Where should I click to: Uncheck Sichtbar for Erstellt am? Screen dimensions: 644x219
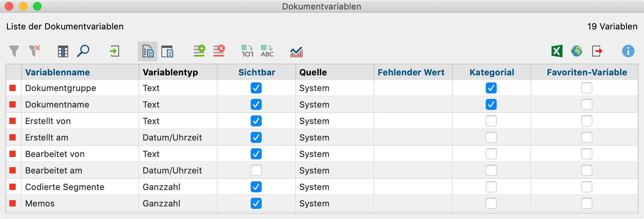click(256, 137)
